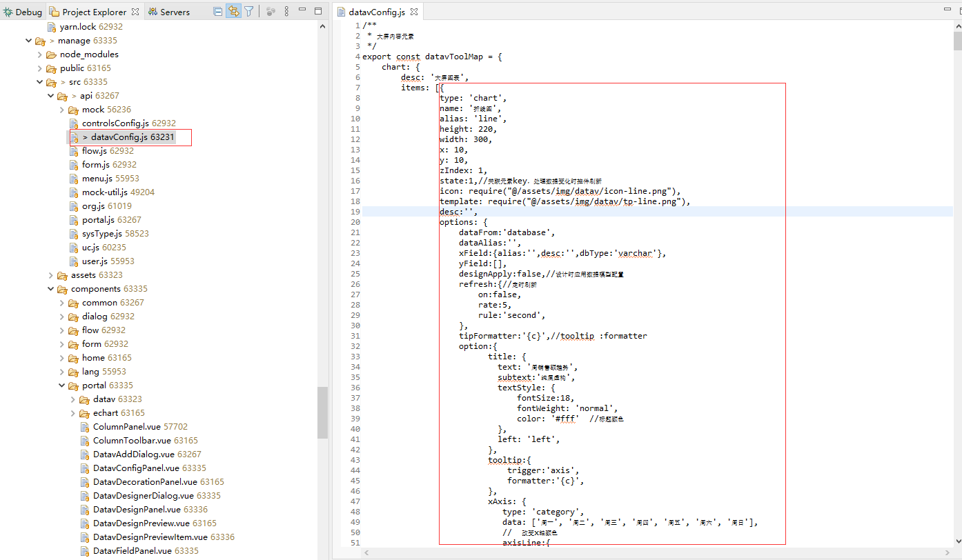The width and height of the screenshot is (962, 560).
Task: Open the Project Explorer filter icon
Action: (249, 12)
